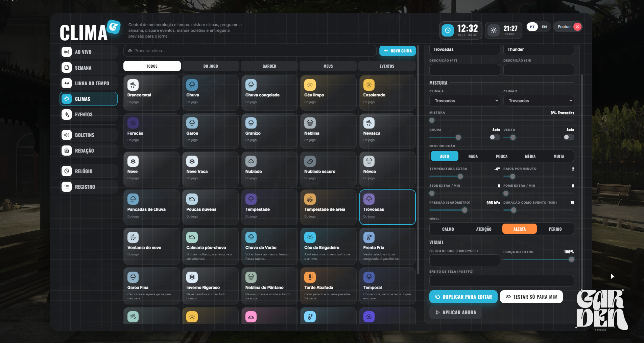Select Muita for Neve no Chão

point(559,156)
